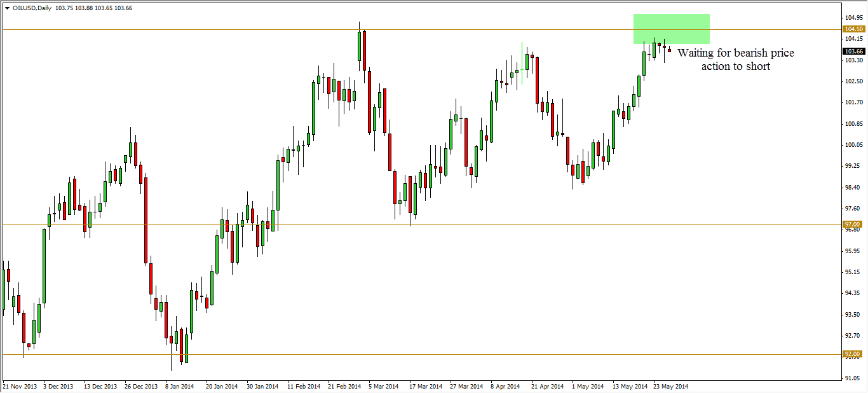Select the green rectangle resistance zone

click(671, 29)
